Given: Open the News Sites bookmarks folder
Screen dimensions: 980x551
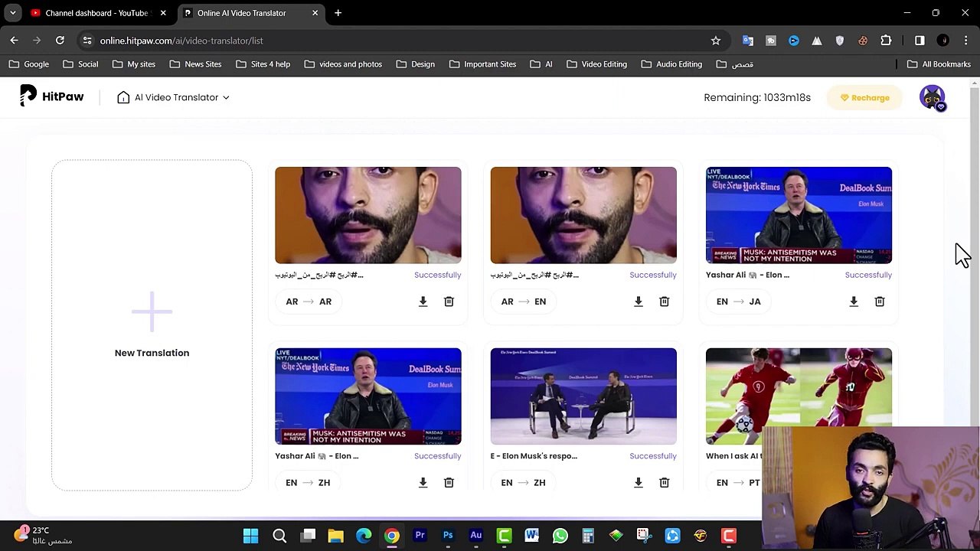Looking at the screenshot, I should click(195, 64).
